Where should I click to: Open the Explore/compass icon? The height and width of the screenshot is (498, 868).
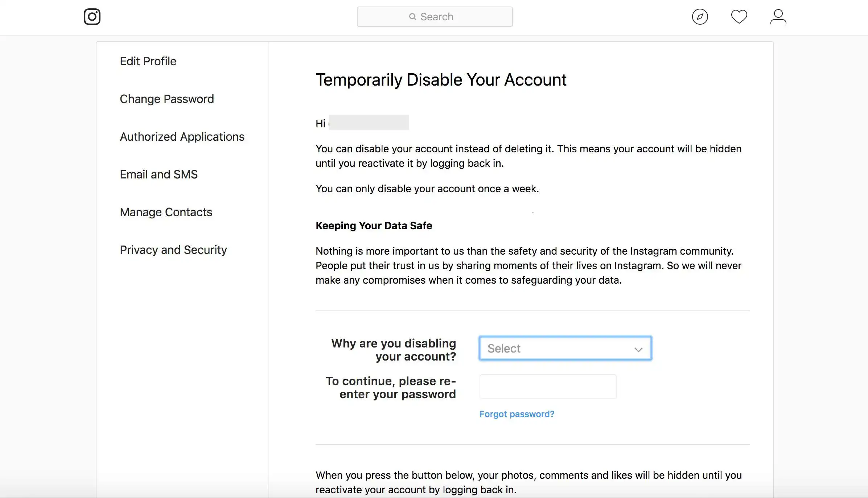[700, 16]
